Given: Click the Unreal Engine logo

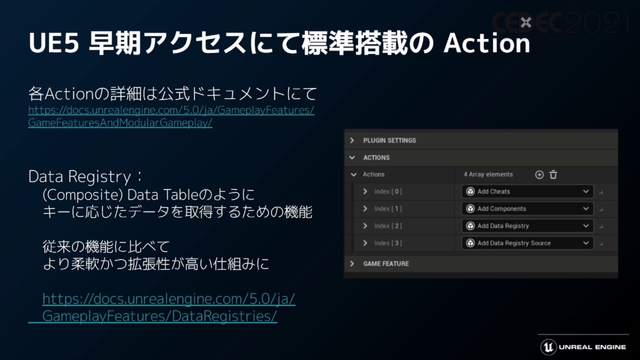Looking at the screenshot, I should click(x=583, y=347).
